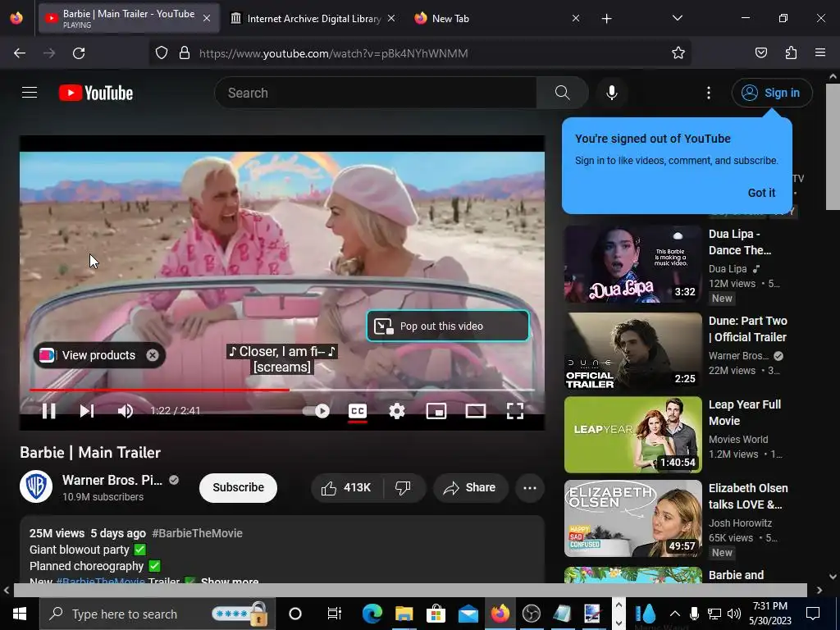Focus the YouTube Search field
840x630 pixels.
(376, 93)
